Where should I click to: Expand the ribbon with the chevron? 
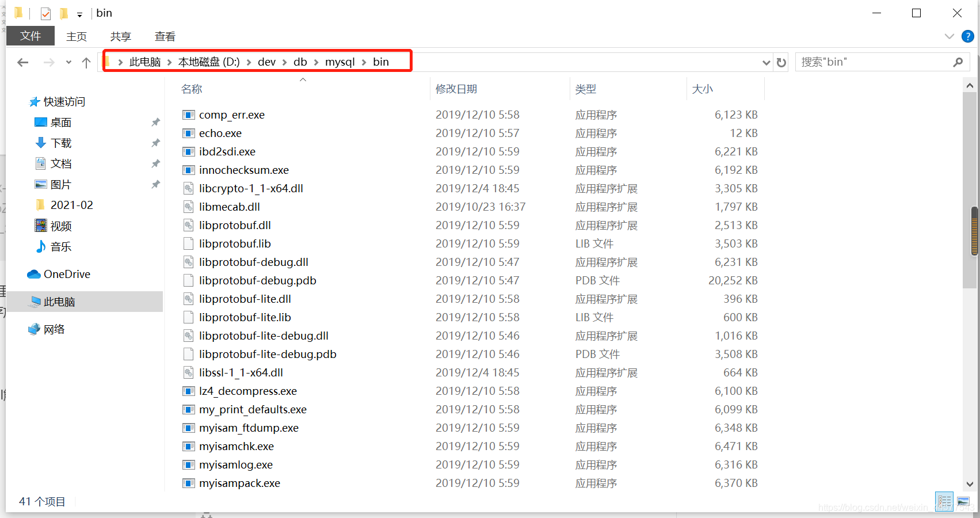(950, 36)
